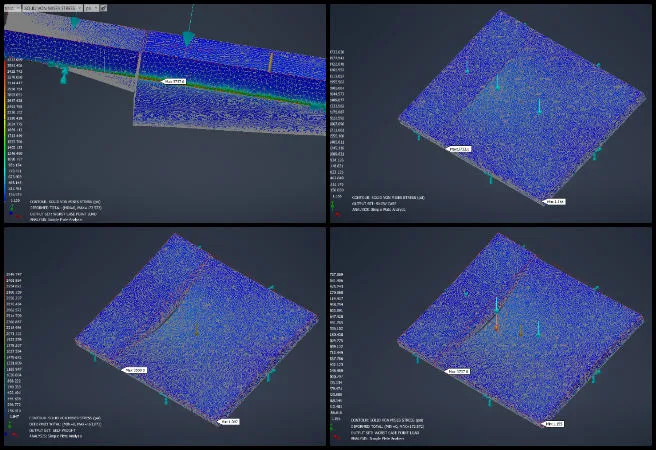Select the cyan constraint symbol under the top-left beam
The width and height of the screenshot is (656, 450).
pyautogui.click(x=64, y=74)
